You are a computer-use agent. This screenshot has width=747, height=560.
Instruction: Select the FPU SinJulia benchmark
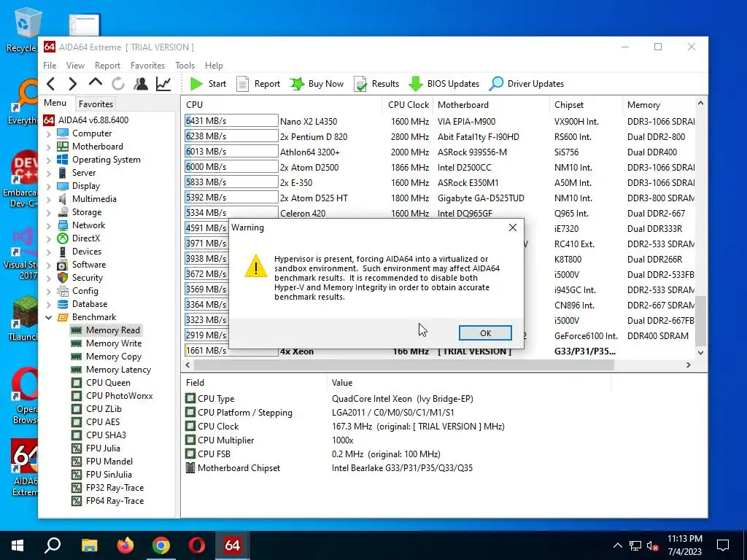101,474
